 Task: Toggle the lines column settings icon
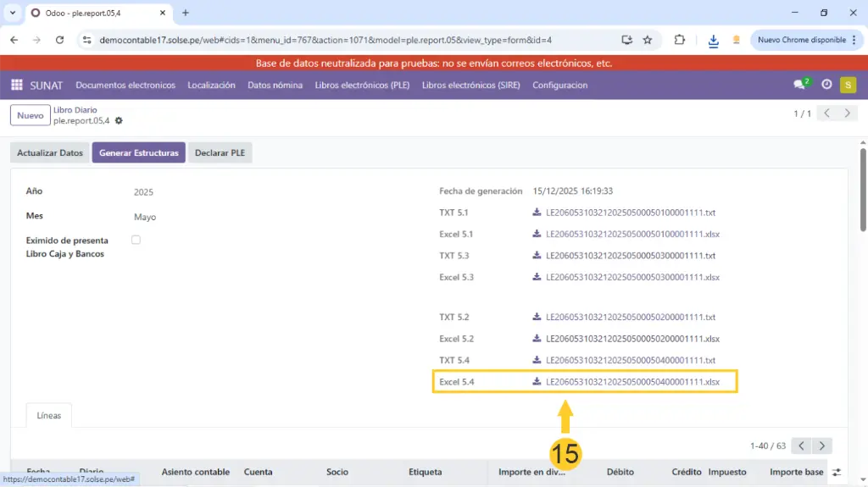[x=837, y=472]
